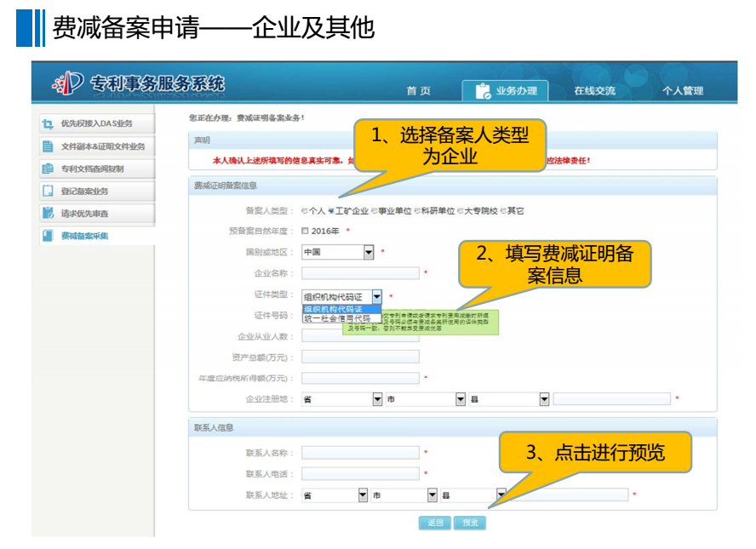The image size is (756, 549).
Task: Toggle the 证件类型 dropdown arrow
Action: pos(376,296)
